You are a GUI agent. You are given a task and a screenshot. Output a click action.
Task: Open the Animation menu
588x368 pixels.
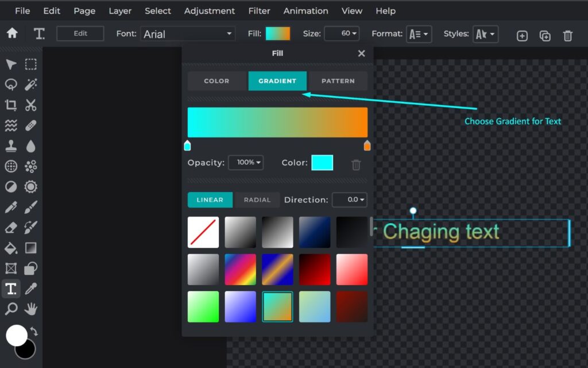coord(305,11)
